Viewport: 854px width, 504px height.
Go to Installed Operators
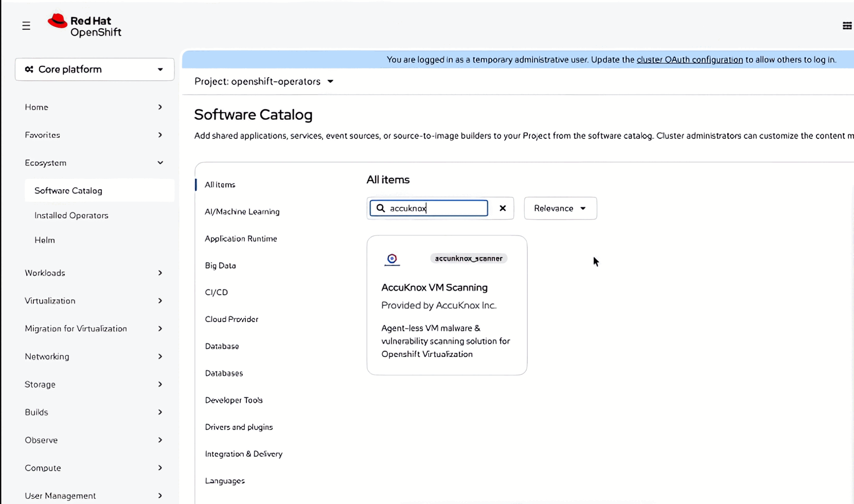pyautogui.click(x=72, y=215)
